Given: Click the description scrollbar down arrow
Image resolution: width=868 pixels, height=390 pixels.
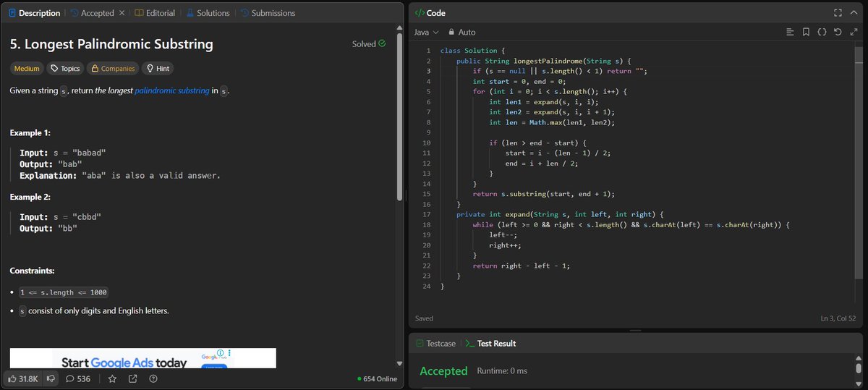Looking at the screenshot, I should coord(399,363).
